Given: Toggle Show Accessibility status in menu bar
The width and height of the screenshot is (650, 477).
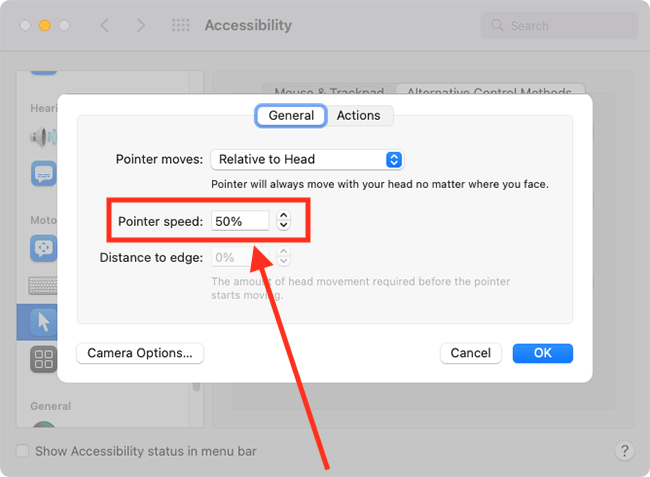Looking at the screenshot, I should (x=22, y=451).
